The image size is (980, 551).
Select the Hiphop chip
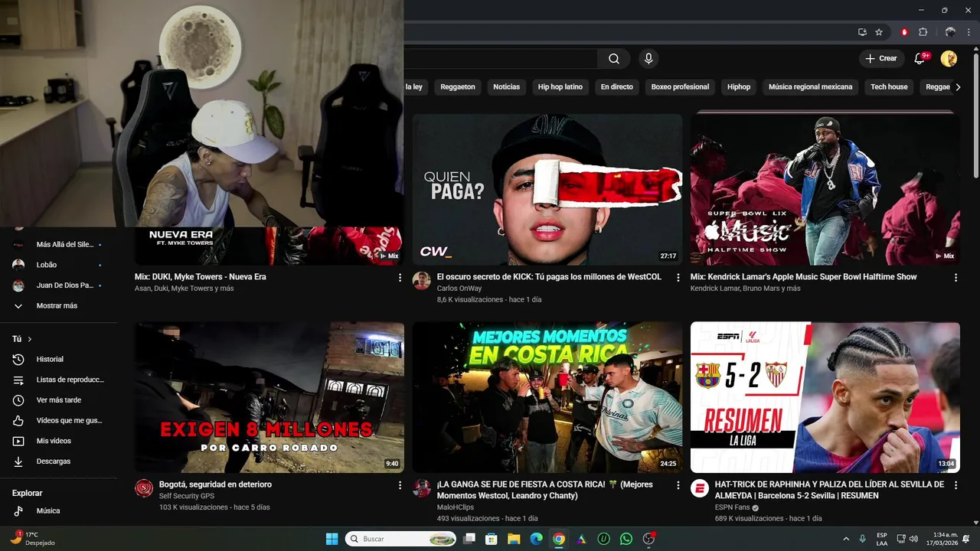pyautogui.click(x=739, y=87)
